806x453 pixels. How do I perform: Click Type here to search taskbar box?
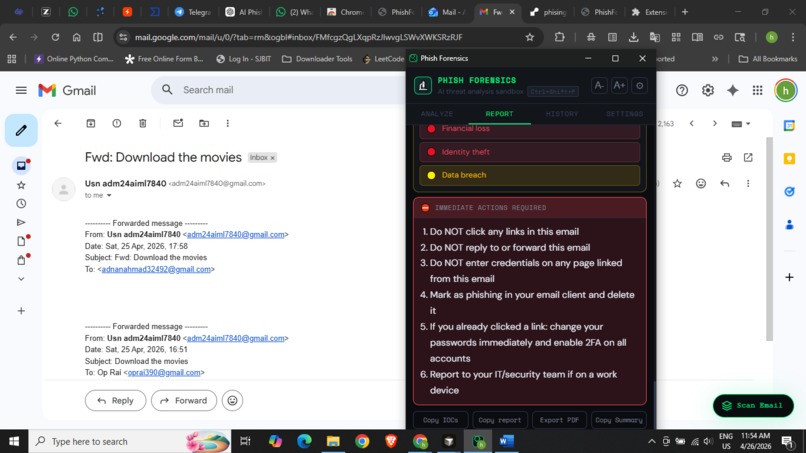pyautogui.click(x=130, y=441)
